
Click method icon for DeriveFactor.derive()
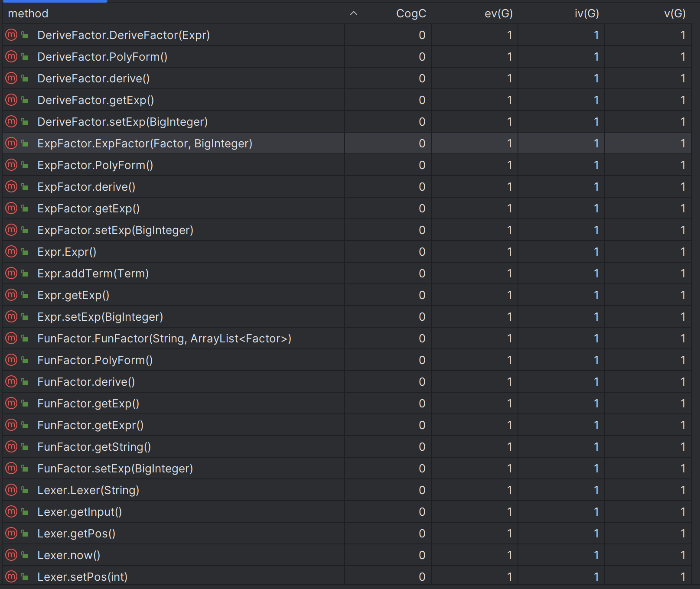11,78
